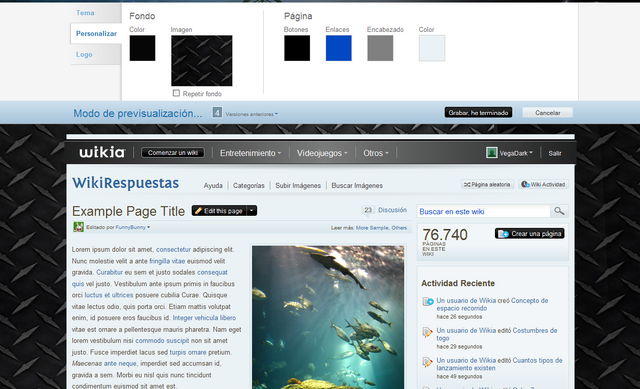Click the Cancelar button
Image resolution: width=640 pixels, height=389 pixels.
point(548,113)
